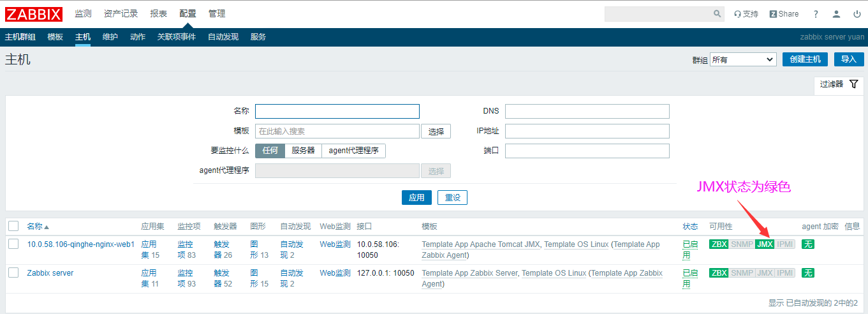Focus the DNS filter field
The width and height of the screenshot is (868, 314).
[587, 111]
